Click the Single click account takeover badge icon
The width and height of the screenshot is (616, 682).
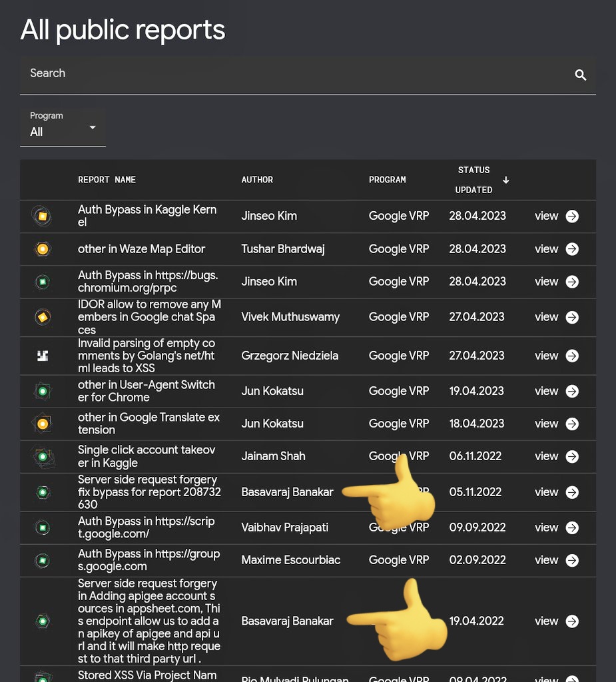(43, 457)
